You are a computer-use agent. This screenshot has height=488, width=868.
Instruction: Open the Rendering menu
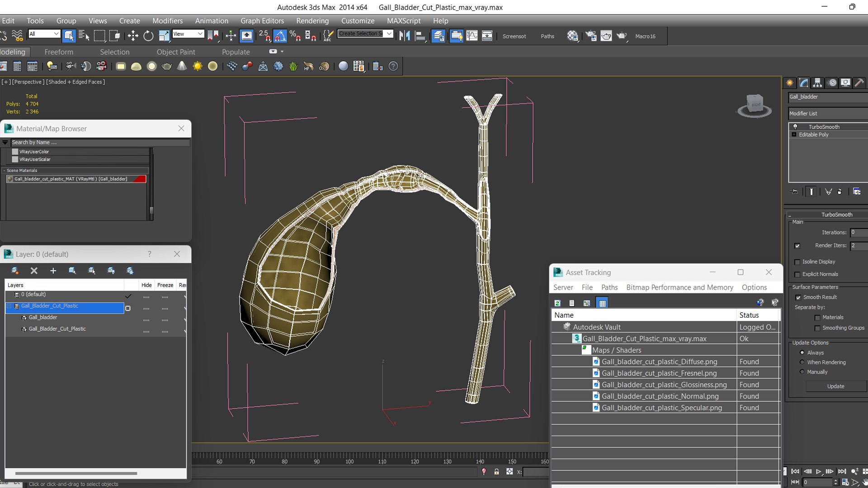click(312, 21)
